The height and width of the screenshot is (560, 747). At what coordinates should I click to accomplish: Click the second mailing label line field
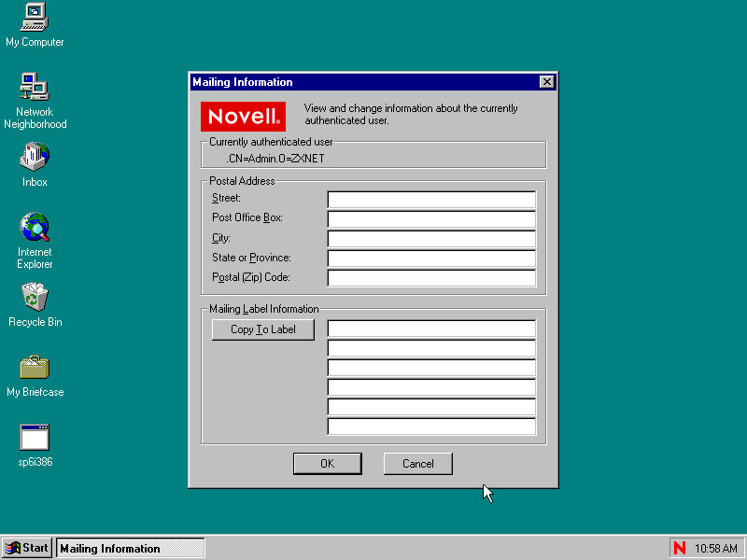[431, 348]
